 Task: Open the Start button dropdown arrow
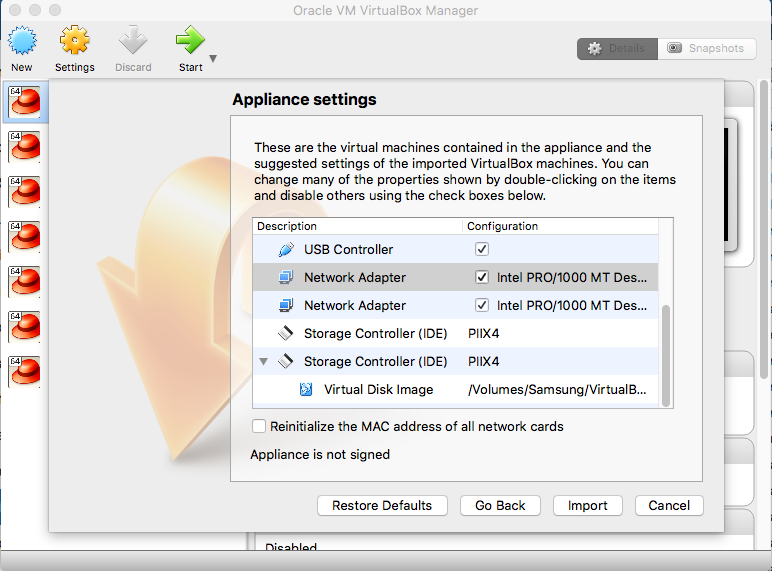coord(213,59)
